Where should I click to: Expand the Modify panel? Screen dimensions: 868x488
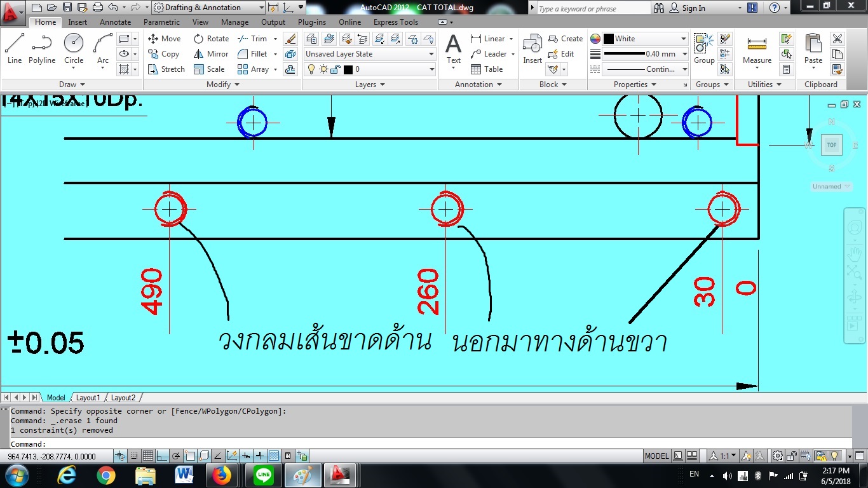[x=223, y=85]
